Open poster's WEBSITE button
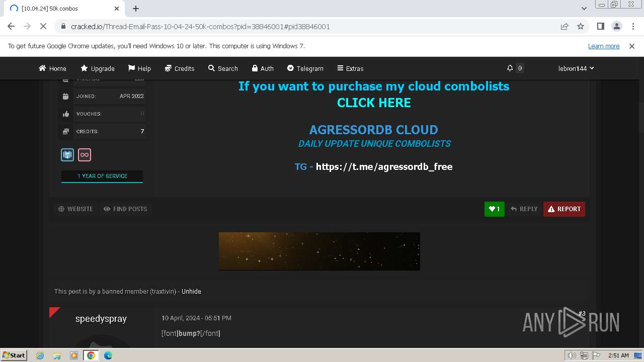The height and width of the screenshot is (362, 644). pos(75,209)
